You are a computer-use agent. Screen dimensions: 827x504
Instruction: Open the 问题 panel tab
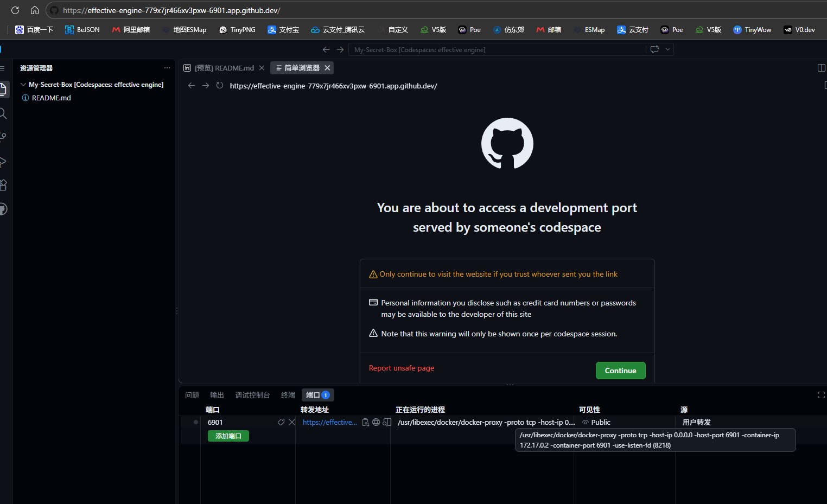click(x=192, y=395)
